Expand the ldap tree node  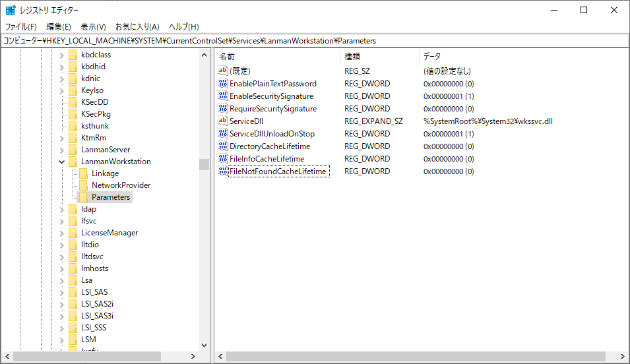(x=61, y=209)
